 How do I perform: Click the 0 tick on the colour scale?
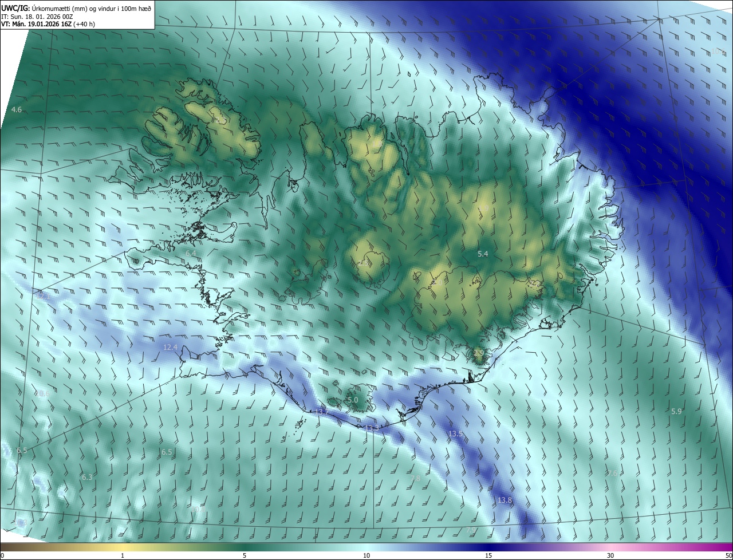point(2,555)
